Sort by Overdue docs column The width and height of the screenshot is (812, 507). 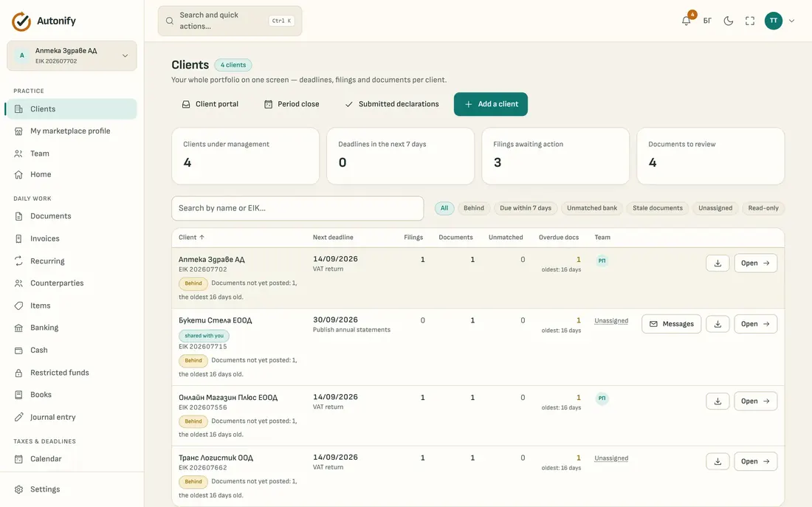pyautogui.click(x=559, y=237)
